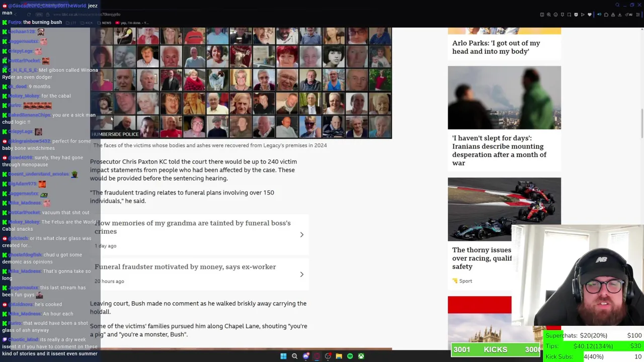Open Xbox app from taskbar

[361, 356]
